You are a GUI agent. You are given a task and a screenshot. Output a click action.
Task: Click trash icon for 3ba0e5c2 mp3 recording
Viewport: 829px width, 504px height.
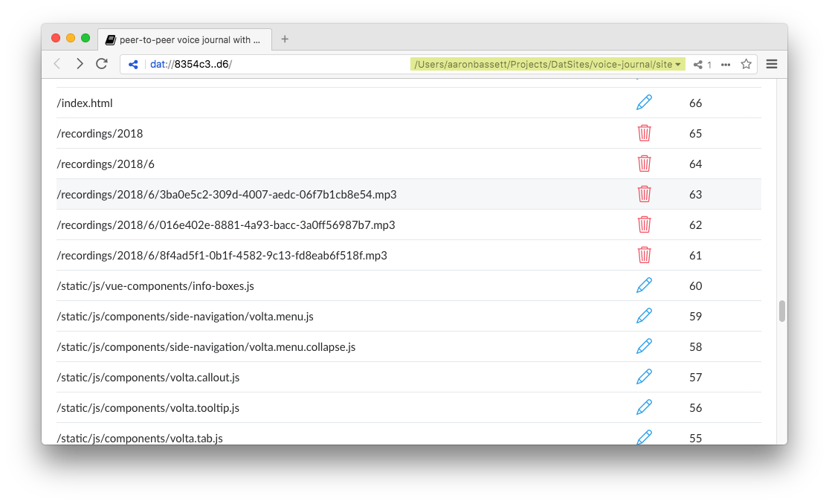pyautogui.click(x=644, y=194)
